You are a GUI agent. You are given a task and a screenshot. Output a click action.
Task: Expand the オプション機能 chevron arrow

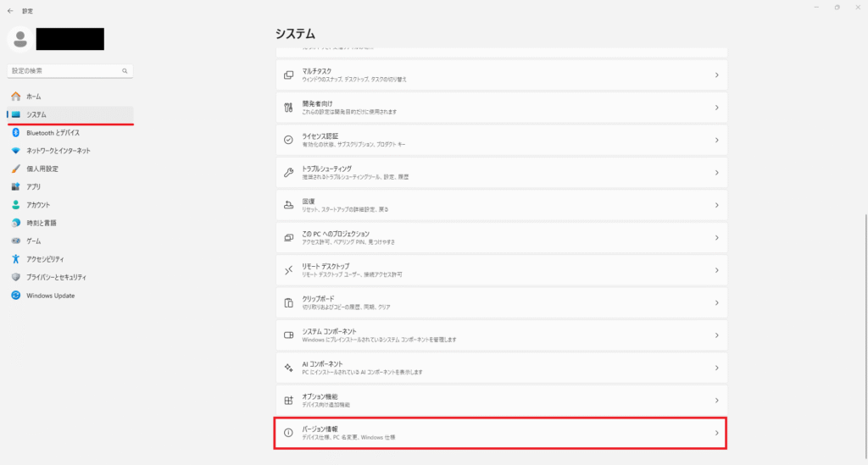tap(716, 400)
